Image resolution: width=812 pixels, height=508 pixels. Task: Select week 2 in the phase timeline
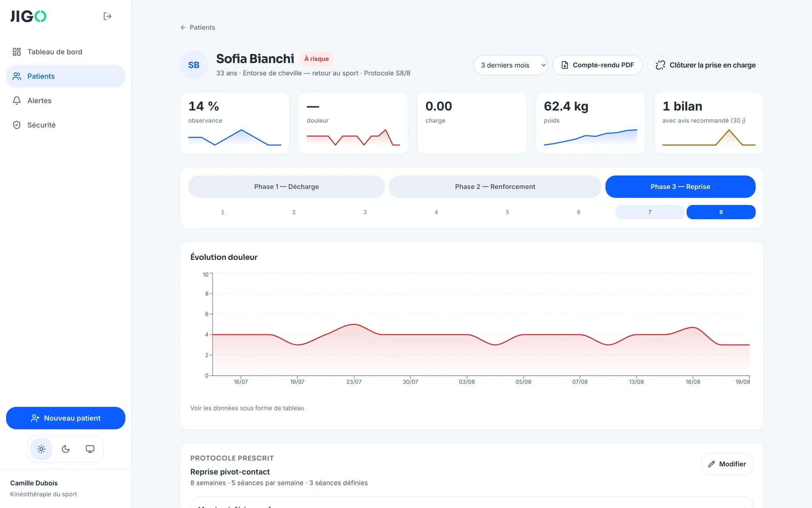(294, 212)
